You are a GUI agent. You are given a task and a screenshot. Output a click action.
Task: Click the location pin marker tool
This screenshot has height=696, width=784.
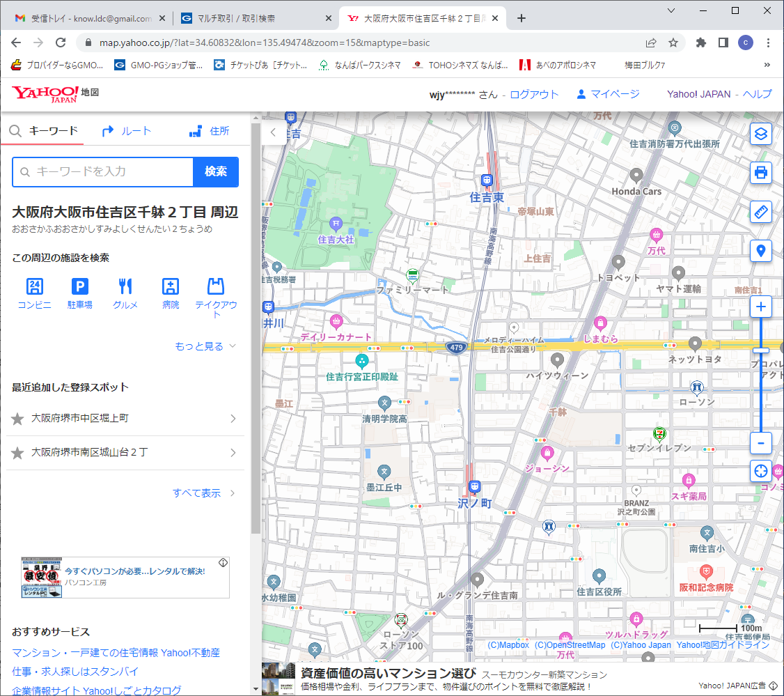point(760,251)
